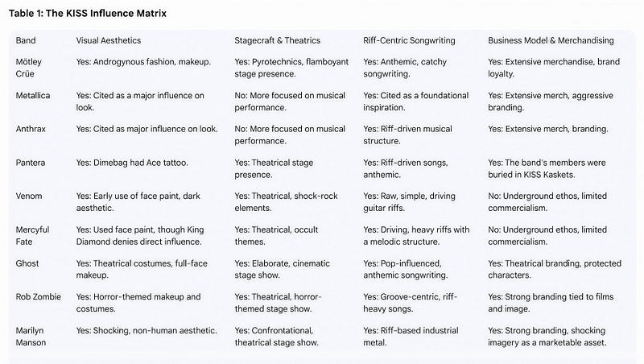Image resolution: width=644 pixels, height=364 pixels.
Task: Click the 'Riff-based industrial metal' cell
Action: click(x=411, y=336)
